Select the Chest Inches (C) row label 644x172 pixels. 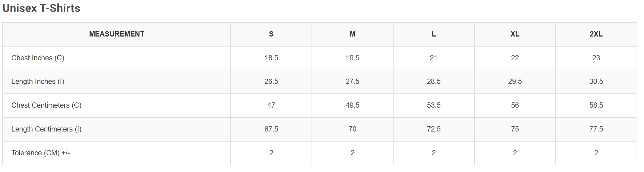point(38,58)
